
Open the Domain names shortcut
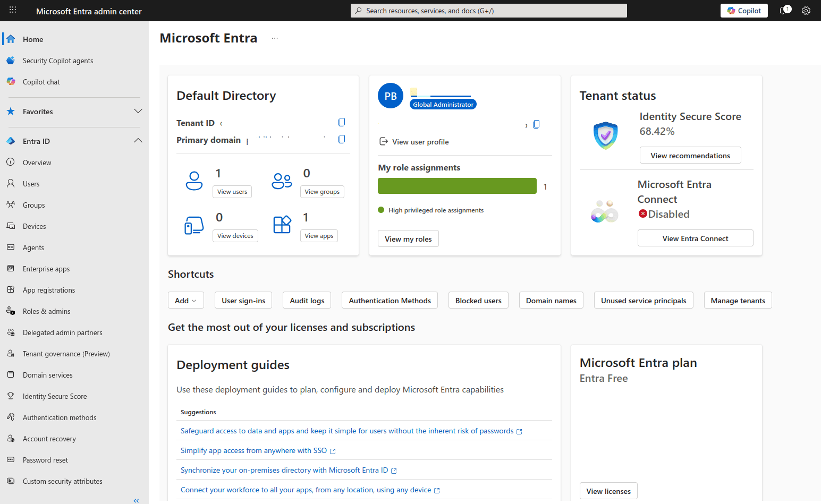(551, 301)
